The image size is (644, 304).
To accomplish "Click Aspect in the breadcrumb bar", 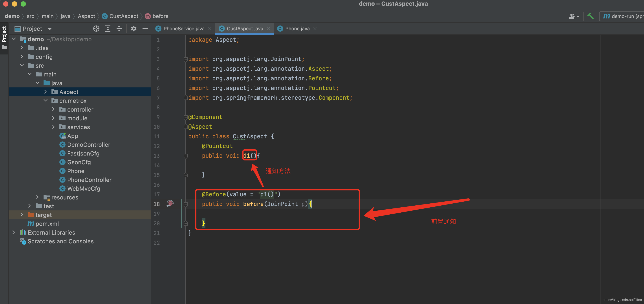I will [86, 16].
